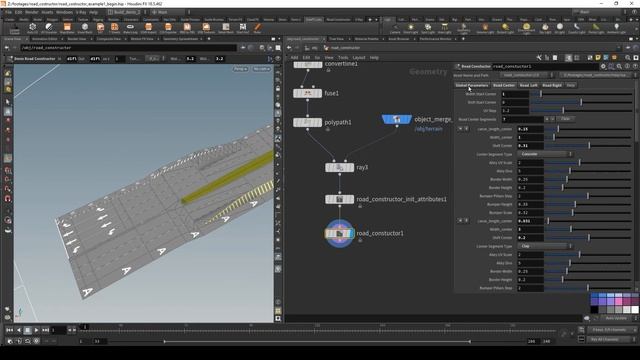640x360 pixels.
Task: Click the parameter pane search icon
Action: 619,66
